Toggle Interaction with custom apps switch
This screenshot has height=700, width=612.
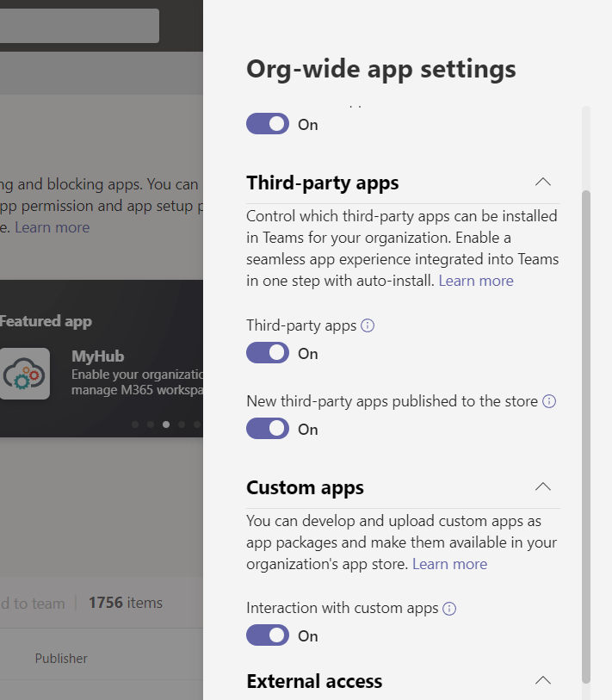[268, 635]
